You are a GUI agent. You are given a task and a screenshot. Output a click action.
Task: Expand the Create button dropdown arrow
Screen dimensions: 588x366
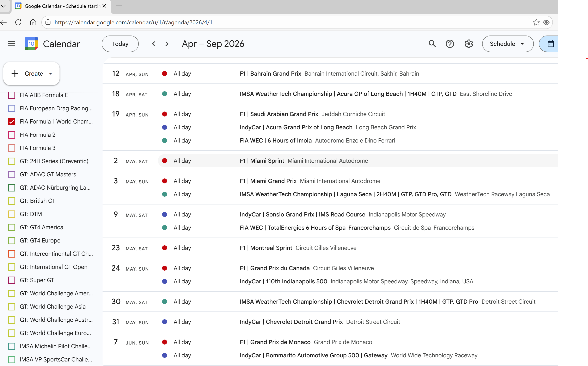tap(51, 74)
